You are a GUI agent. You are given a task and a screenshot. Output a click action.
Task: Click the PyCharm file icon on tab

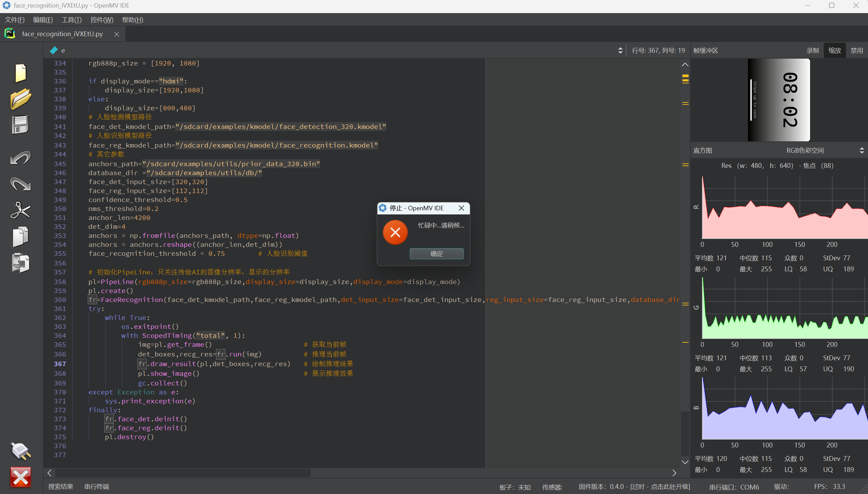coord(10,33)
